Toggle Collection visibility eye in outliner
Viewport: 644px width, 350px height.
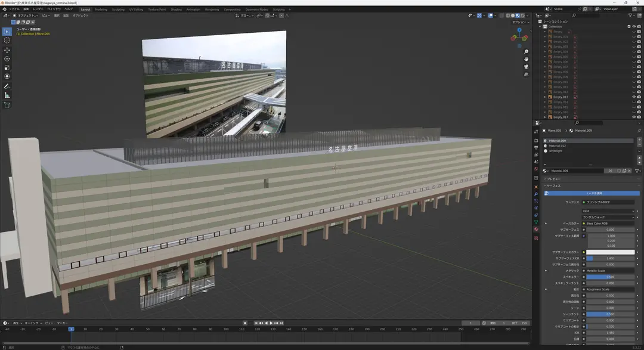point(634,27)
